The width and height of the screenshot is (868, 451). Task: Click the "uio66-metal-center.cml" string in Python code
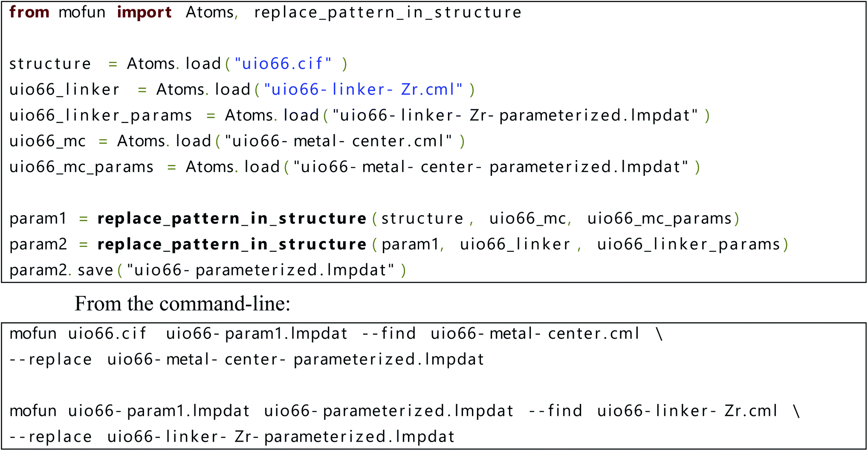[338, 141]
